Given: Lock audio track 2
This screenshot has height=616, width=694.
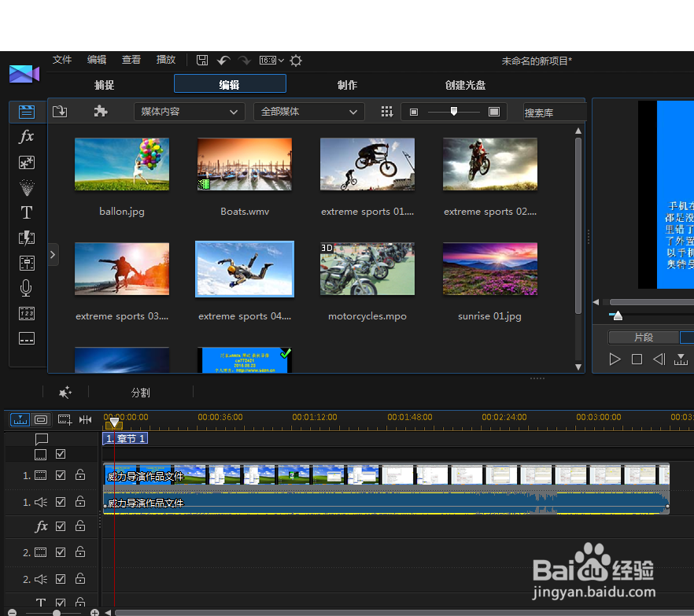Looking at the screenshot, I should click(80, 578).
